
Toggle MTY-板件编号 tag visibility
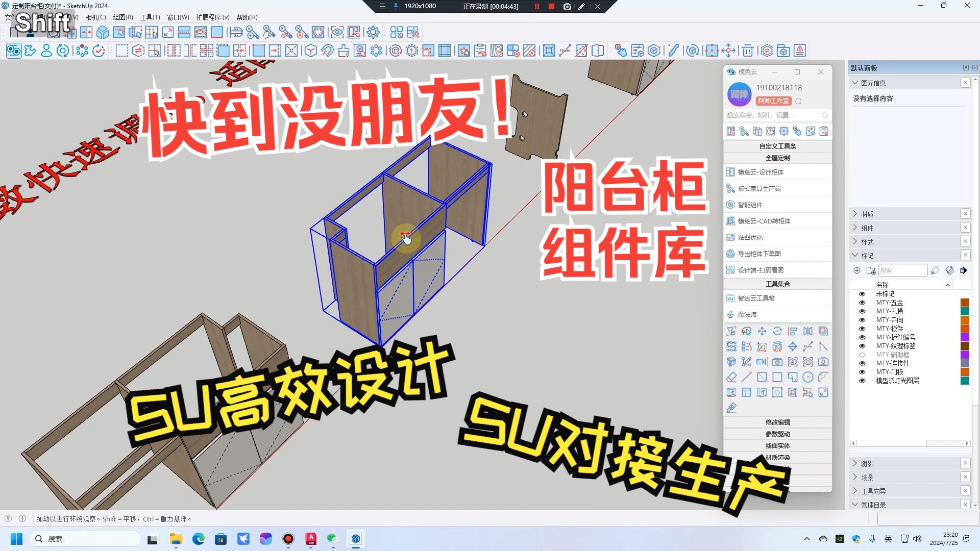[862, 337]
